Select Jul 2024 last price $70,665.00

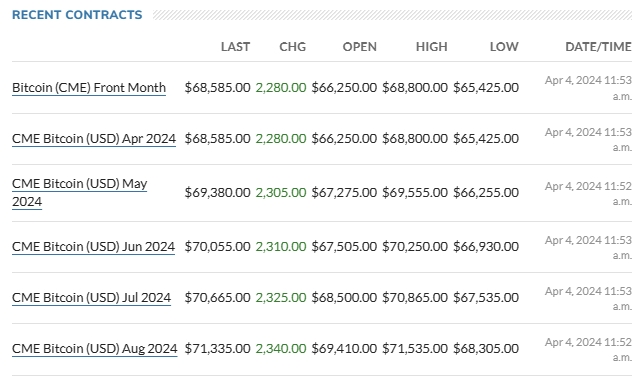pyautogui.click(x=217, y=298)
